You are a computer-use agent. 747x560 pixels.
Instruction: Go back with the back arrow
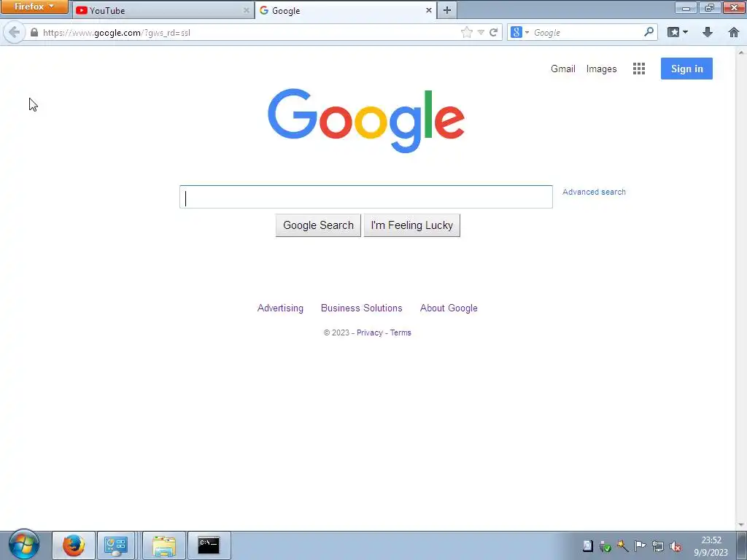pos(15,32)
